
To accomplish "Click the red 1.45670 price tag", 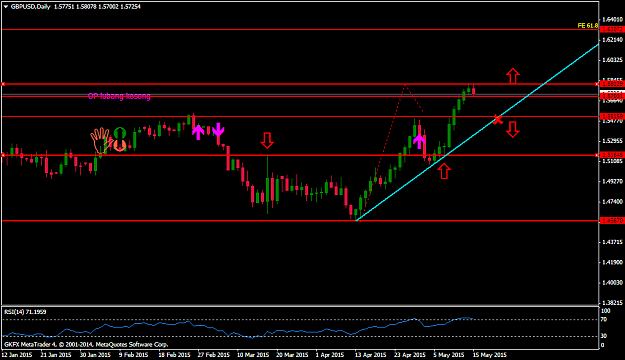I will [x=612, y=220].
